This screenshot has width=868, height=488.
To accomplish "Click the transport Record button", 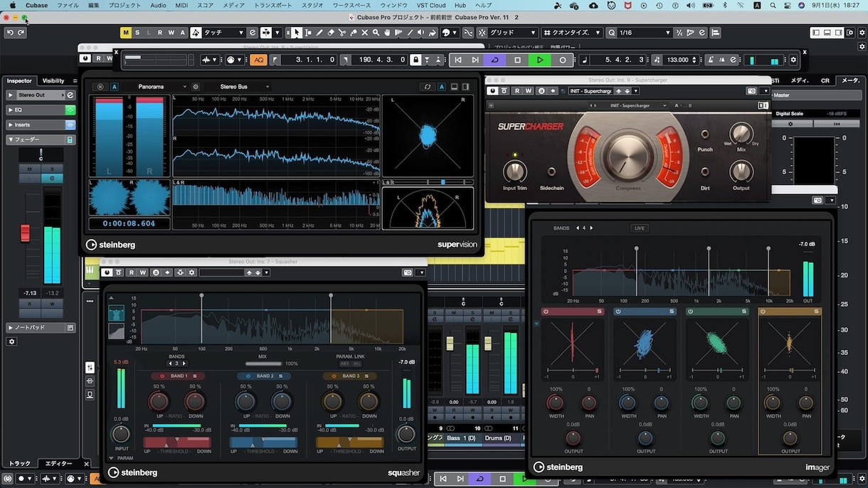I will (563, 60).
